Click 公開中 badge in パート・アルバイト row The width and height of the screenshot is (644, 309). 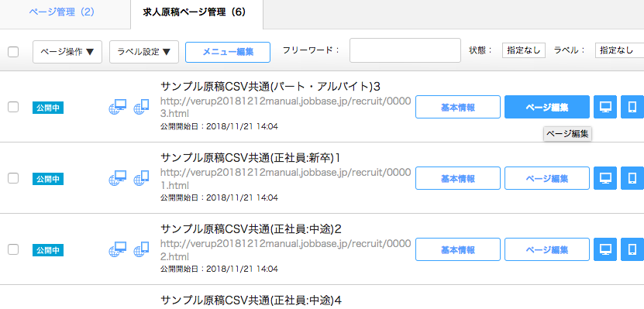[x=48, y=108]
